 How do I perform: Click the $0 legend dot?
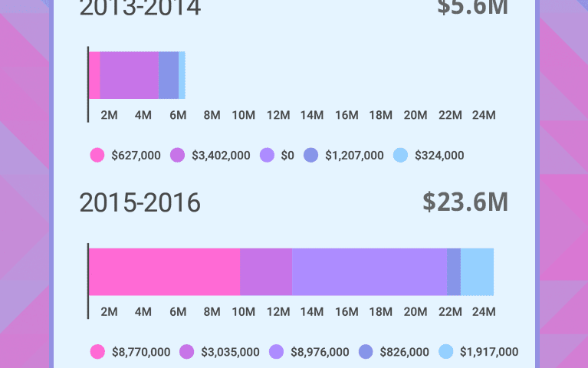[268, 155]
